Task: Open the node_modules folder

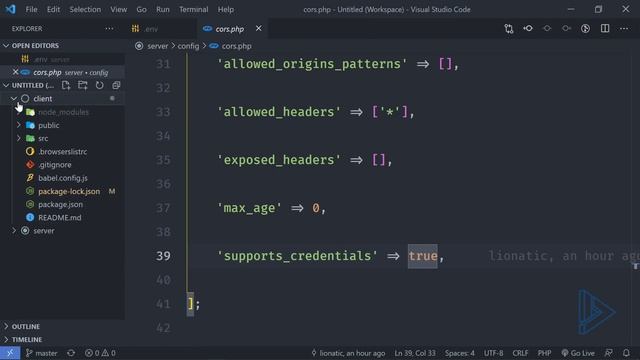Action: coord(62,112)
